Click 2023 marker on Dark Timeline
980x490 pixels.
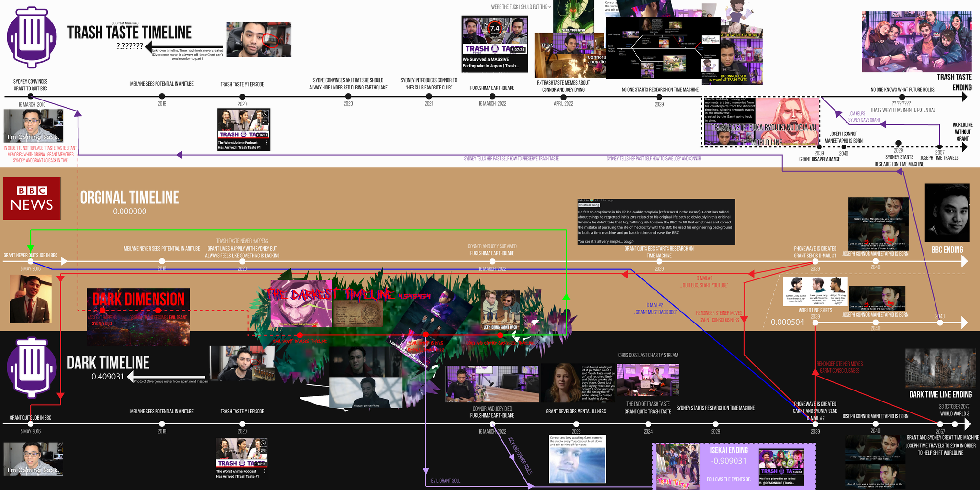576,424
